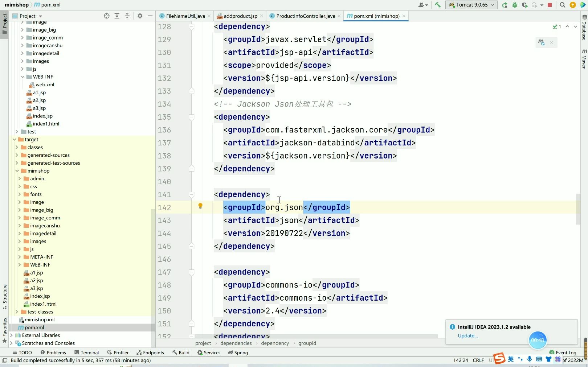Click the blue 00:48 recording timer bubble

[x=538, y=340]
